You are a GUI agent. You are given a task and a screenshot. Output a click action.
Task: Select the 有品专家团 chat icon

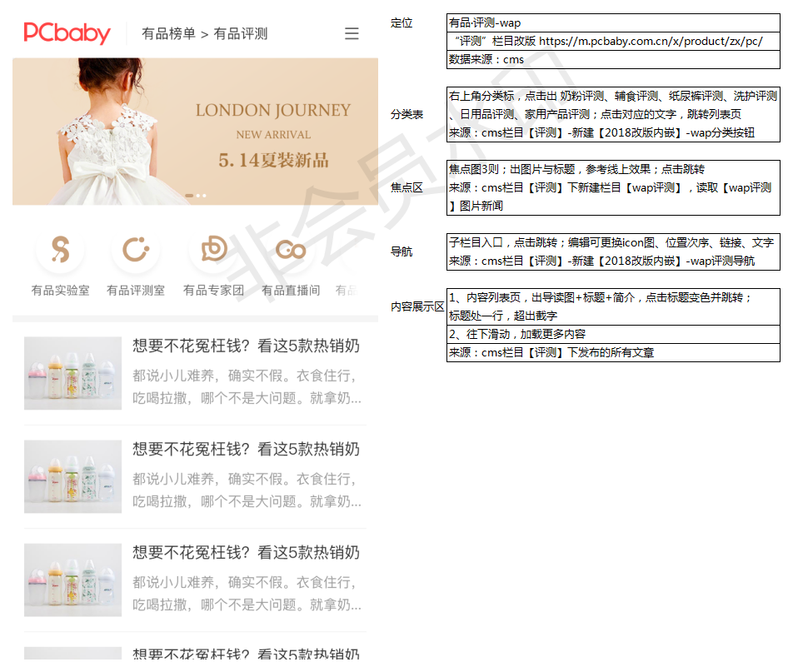[213, 250]
